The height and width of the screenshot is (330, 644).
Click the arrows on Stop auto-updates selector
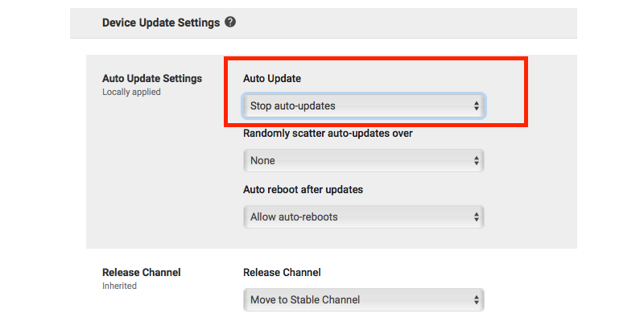click(x=476, y=106)
